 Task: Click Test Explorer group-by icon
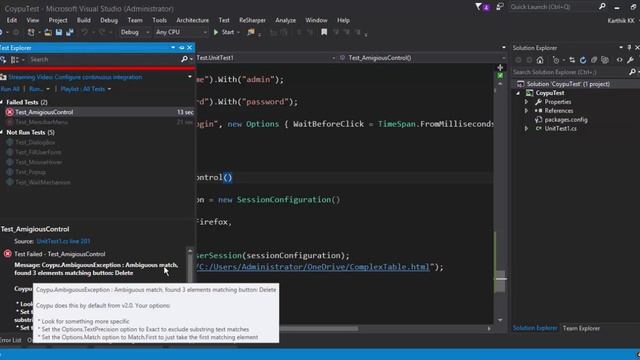pyautogui.click(x=15, y=60)
